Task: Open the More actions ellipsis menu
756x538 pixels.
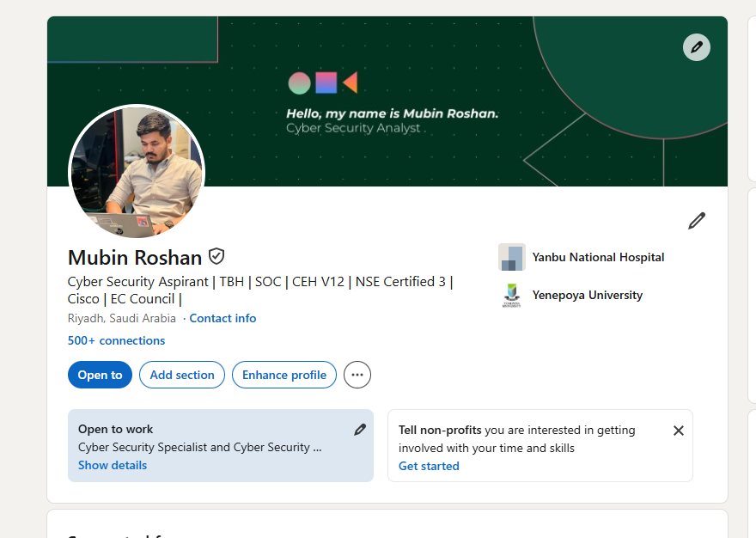Action: (x=357, y=375)
